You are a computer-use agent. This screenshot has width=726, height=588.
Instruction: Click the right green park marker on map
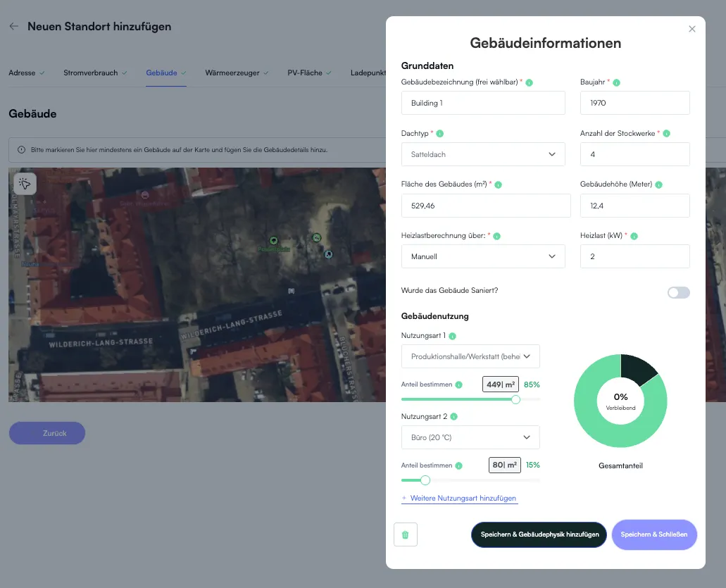317,237
